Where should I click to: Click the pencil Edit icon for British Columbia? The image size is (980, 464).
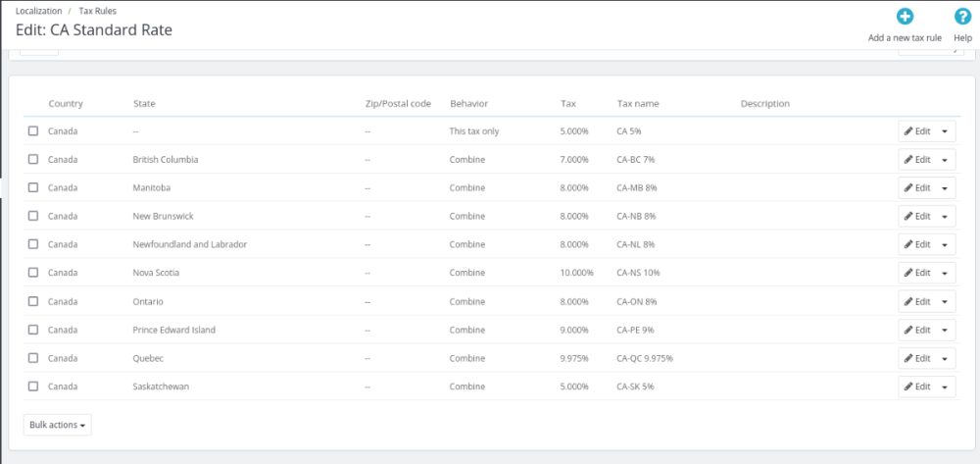(x=908, y=160)
